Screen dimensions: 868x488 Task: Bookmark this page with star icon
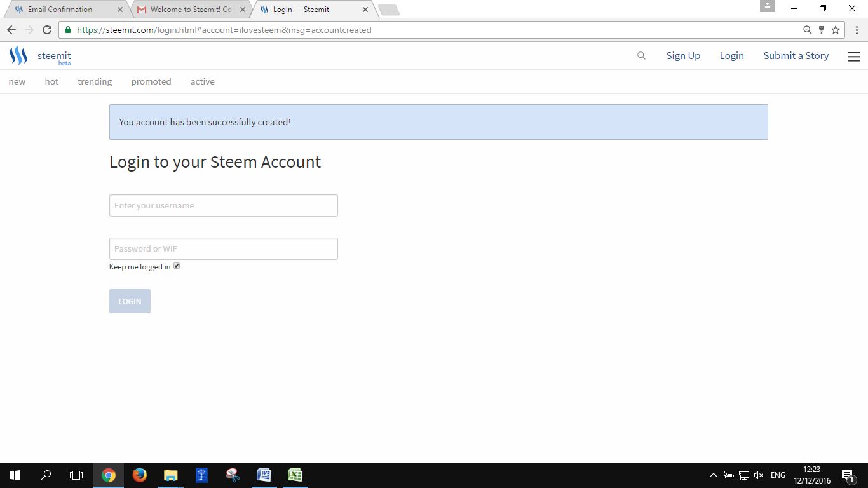836,30
